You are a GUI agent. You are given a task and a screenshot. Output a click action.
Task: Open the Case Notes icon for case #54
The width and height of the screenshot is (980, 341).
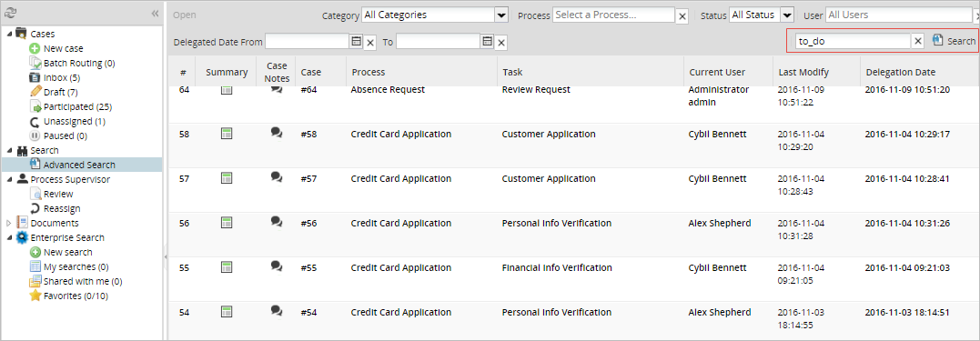[277, 310]
